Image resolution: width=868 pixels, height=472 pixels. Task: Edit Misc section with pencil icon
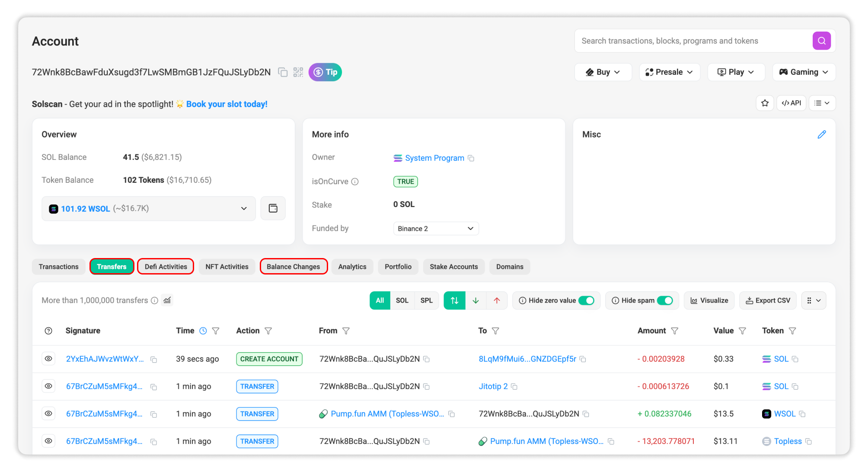pyautogui.click(x=821, y=134)
